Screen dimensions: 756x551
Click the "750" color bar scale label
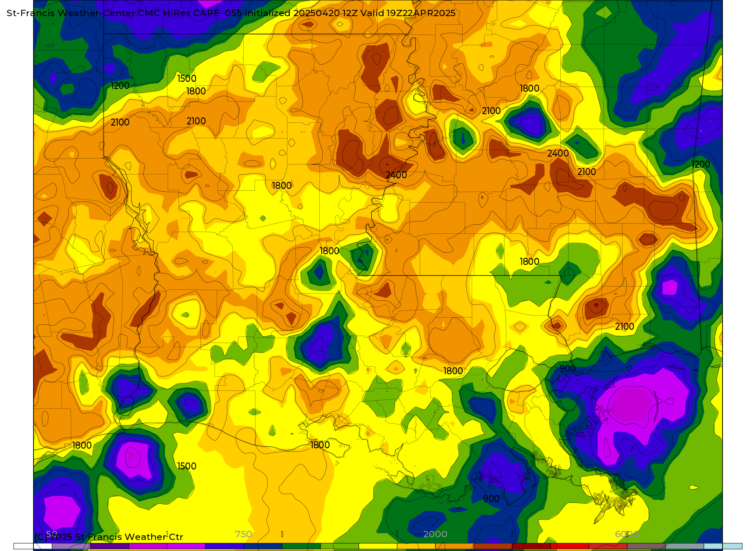pyautogui.click(x=243, y=534)
